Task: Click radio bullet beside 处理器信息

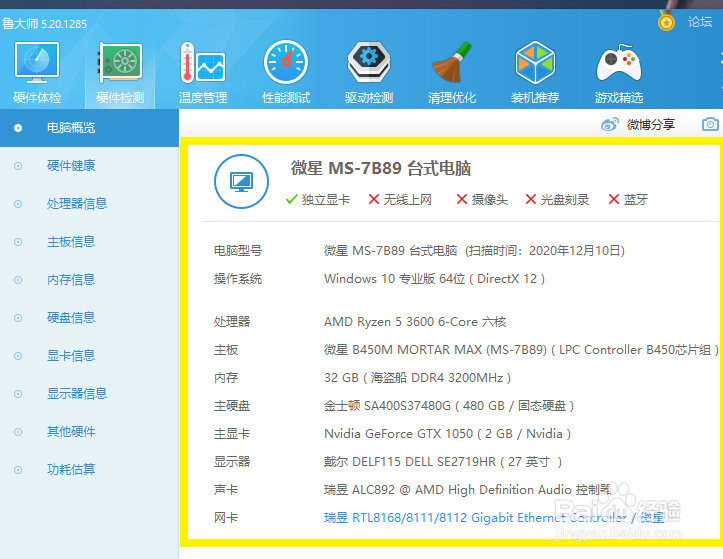Action: [x=18, y=204]
